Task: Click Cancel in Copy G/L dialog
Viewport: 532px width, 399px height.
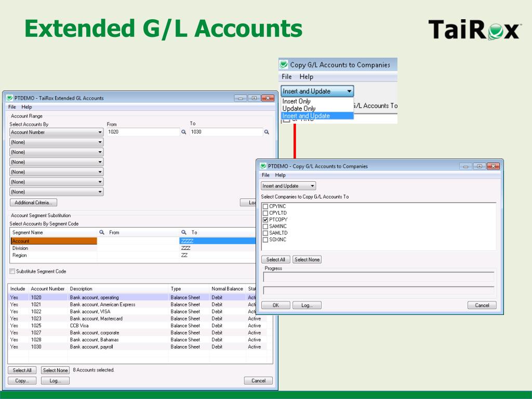Action: point(482,305)
